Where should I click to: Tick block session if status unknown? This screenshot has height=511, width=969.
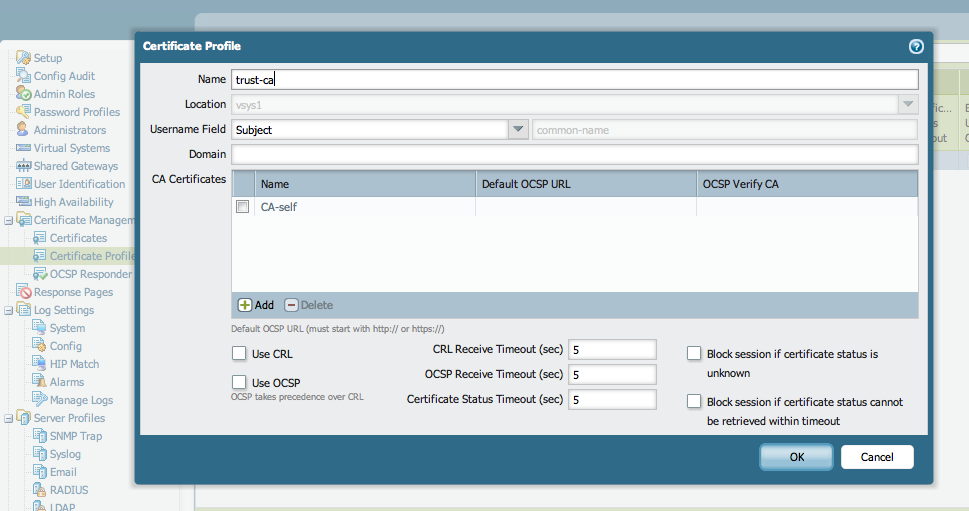point(694,354)
